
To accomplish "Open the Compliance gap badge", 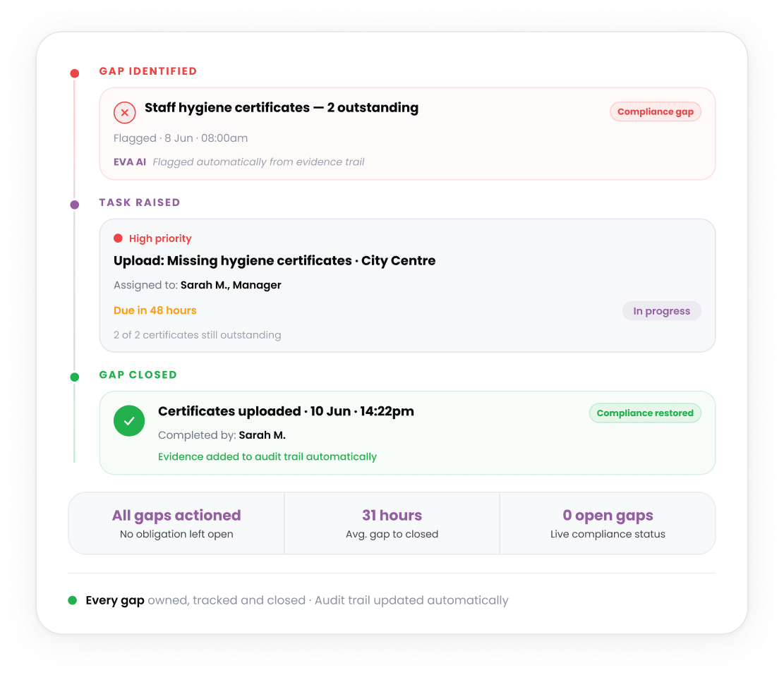I will click(x=655, y=111).
